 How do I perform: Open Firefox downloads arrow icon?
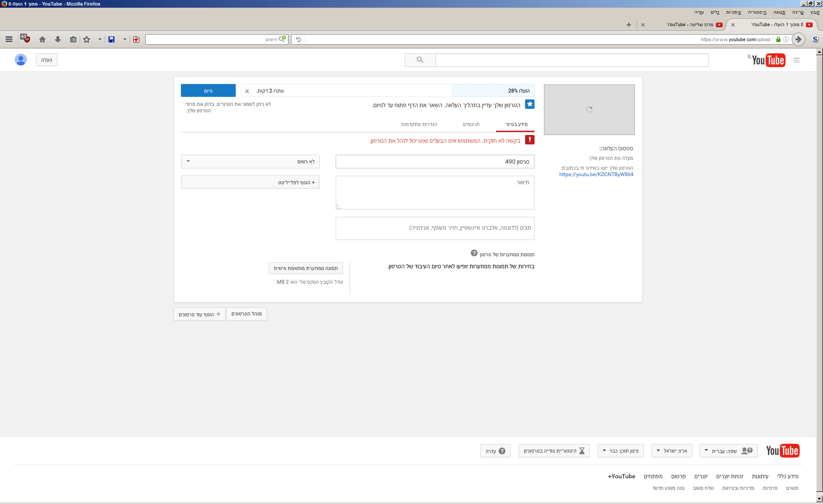(x=58, y=39)
